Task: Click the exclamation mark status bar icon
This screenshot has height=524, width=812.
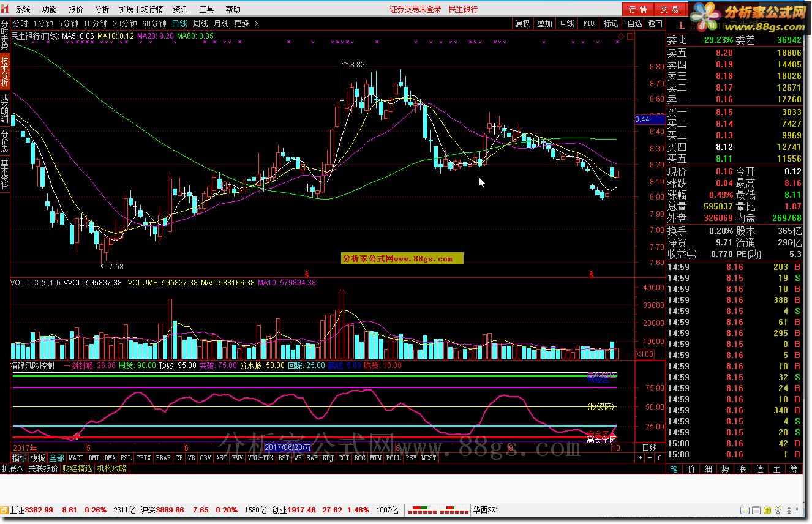Action: pos(797,510)
